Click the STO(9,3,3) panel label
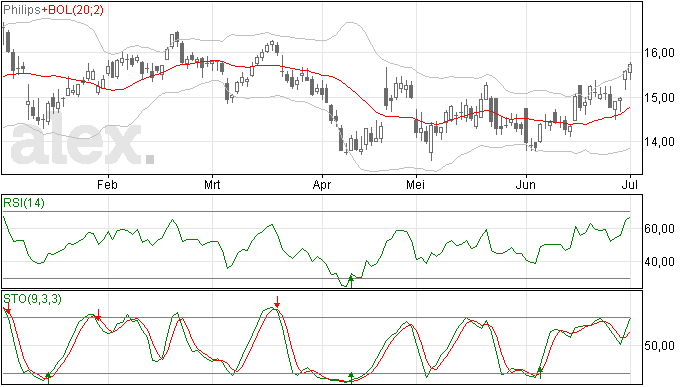690x387 pixels. pos(33,299)
